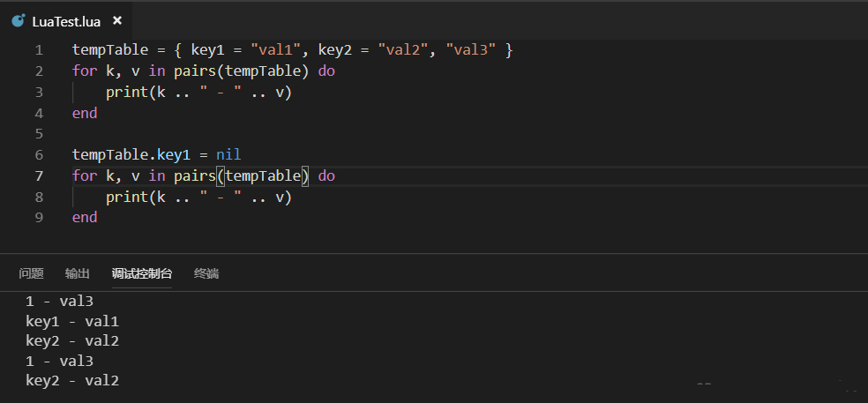Click the highlighted opening parenthesis on line 7
The width and height of the screenshot is (868, 403).
(x=221, y=176)
